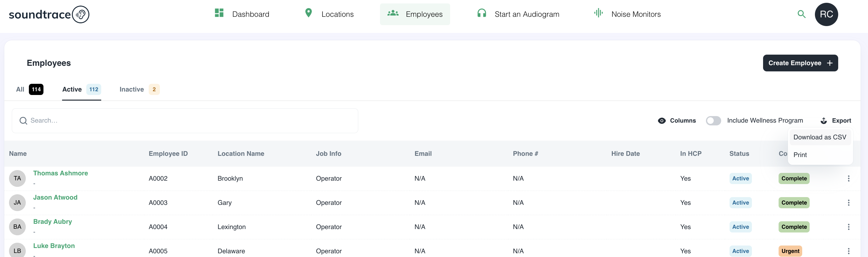Open the Export dropdown

click(836, 120)
